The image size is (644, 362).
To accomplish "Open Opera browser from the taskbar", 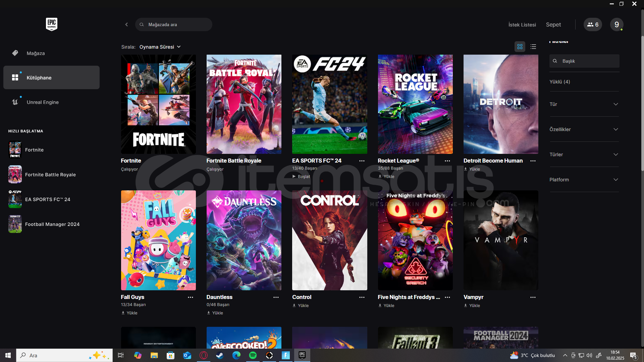I will coord(203,355).
